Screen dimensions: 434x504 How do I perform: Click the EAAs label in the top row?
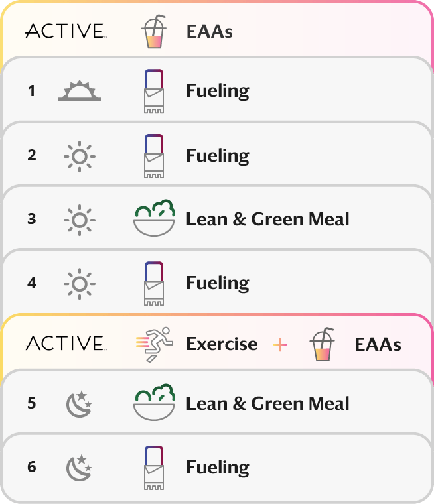pos(210,31)
